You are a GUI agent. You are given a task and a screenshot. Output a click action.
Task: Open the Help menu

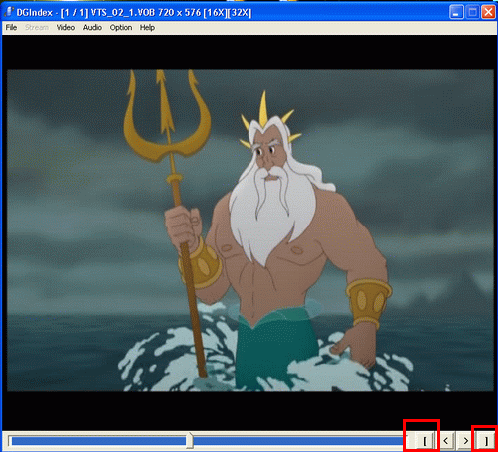[147, 28]
